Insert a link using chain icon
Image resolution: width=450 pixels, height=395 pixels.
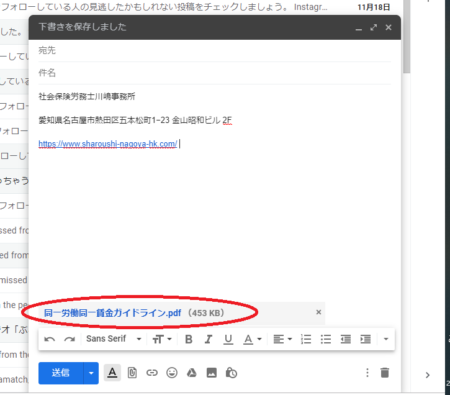pyautogui.click(x=152, y=373)
